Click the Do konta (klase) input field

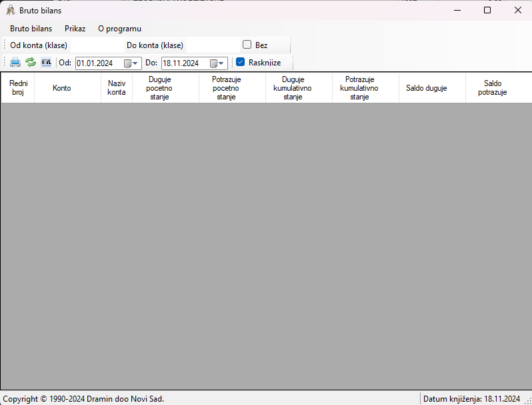pos(211,45)
